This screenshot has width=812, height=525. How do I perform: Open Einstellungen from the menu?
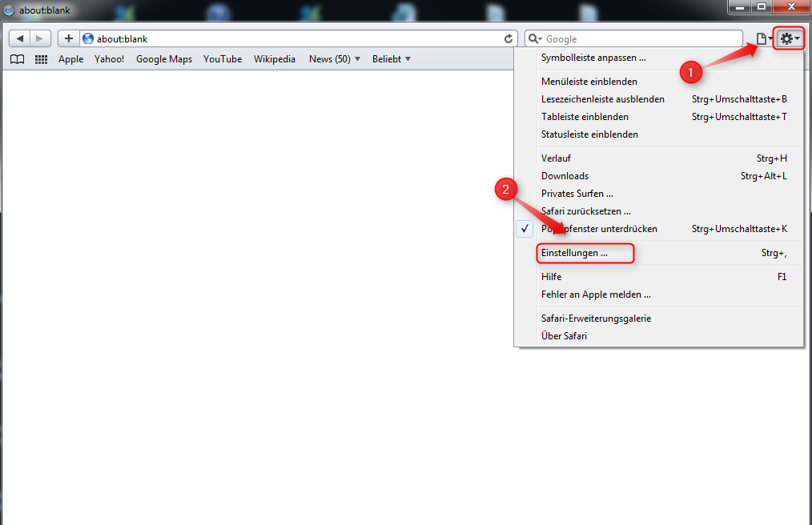pyautogui.click(x=659, y=253)
